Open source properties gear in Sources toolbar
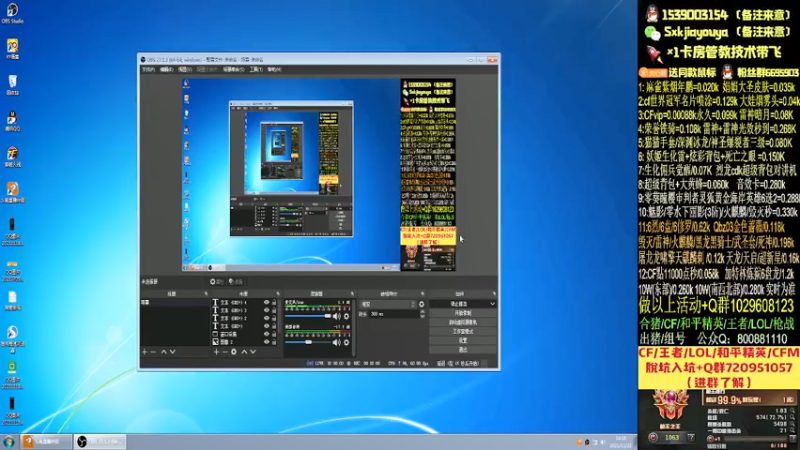Image resolution: width=800 pixels, height=450 pixels. 234,352
